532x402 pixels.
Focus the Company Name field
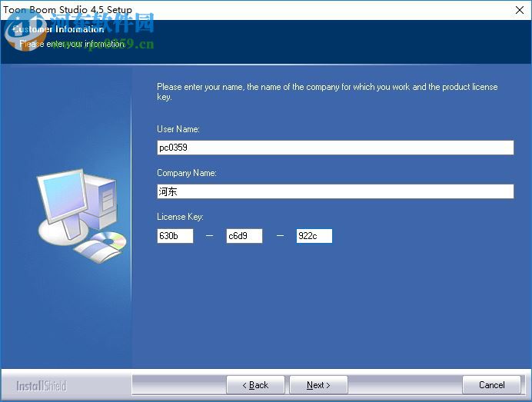coord(335,191)
